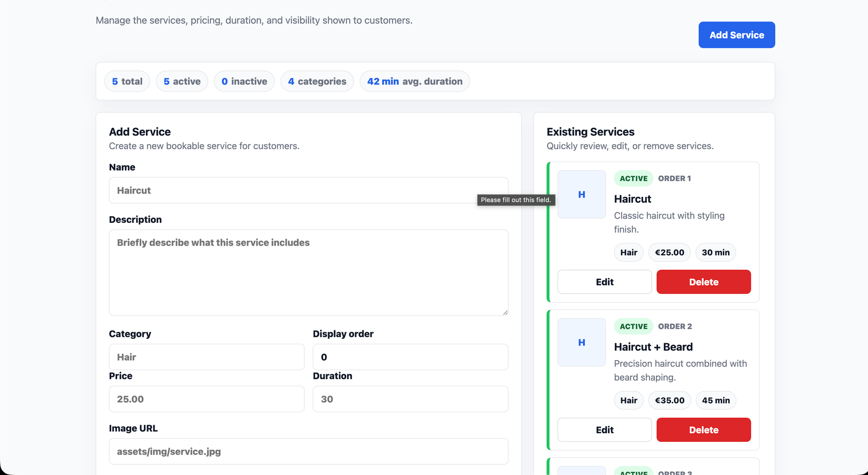This screenshot has height=475, width=868.
Task: Click the '5 total' stat chip
Action: pyautogui.click(x=127, y=81)
